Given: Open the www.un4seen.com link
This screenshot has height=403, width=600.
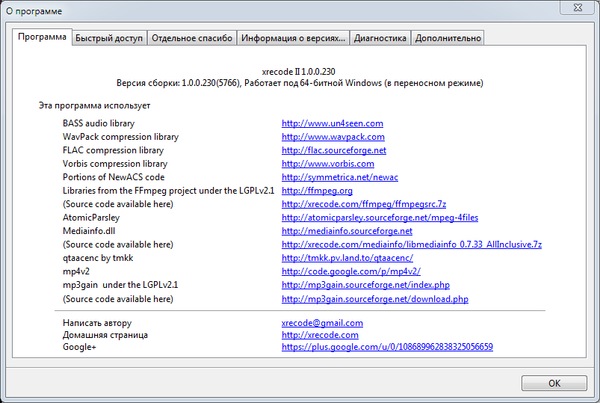Looking at the screenshot, I should (x=332, y=123).
